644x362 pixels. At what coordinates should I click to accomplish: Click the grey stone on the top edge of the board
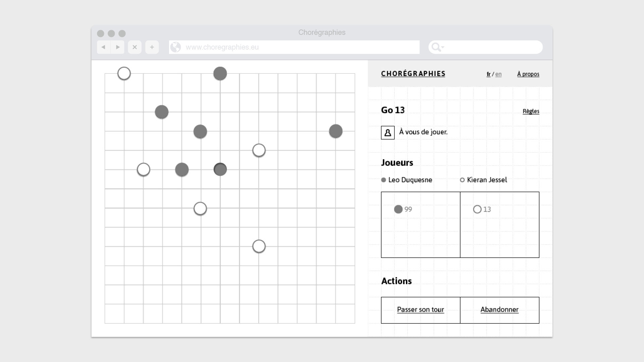click(x=220, y=73)
